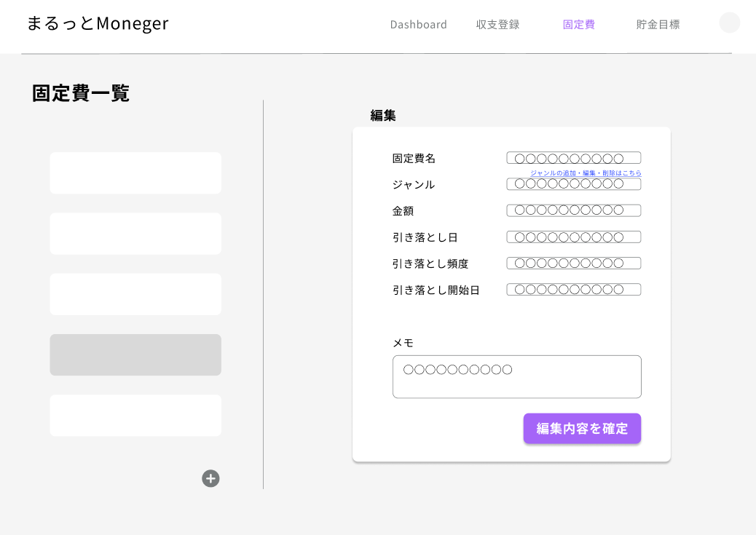
Task: Open the Dashboard tab
Action: pos(419,25)
